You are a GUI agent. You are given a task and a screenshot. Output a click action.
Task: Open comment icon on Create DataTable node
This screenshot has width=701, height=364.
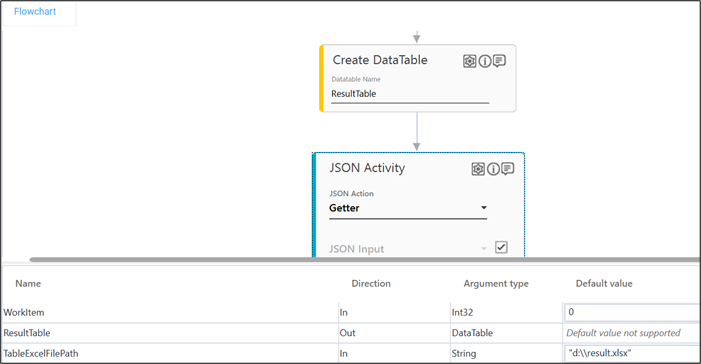499,61
